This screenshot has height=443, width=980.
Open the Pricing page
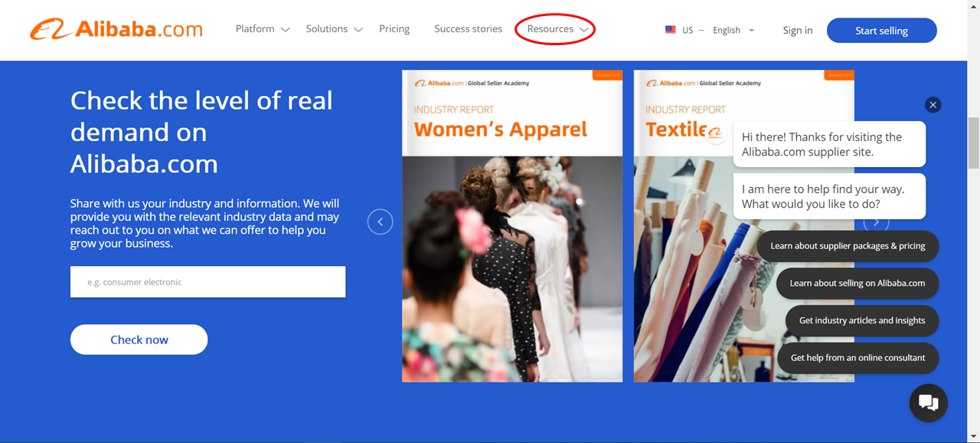coord(394,29)
